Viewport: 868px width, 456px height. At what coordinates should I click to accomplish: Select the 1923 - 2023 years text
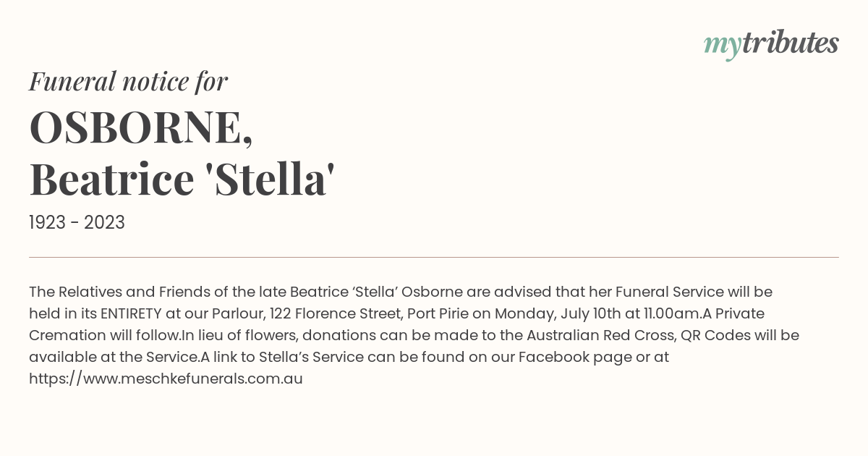77,222
